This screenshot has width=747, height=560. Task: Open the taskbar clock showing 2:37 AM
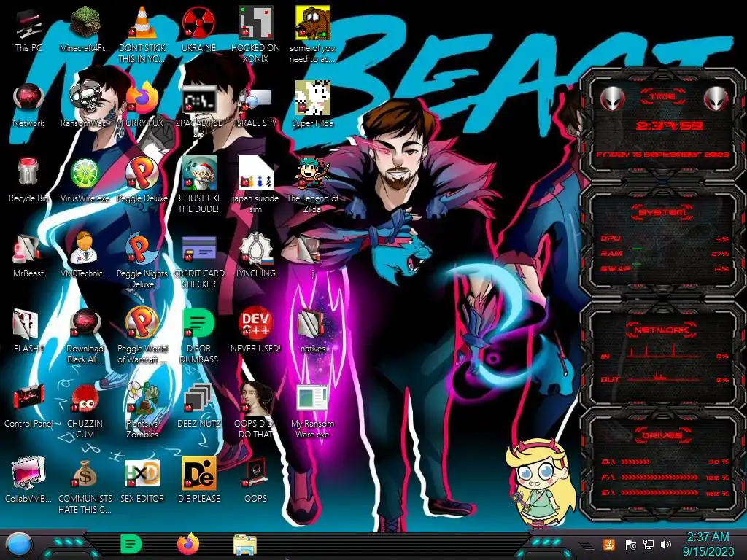point(708,544)
